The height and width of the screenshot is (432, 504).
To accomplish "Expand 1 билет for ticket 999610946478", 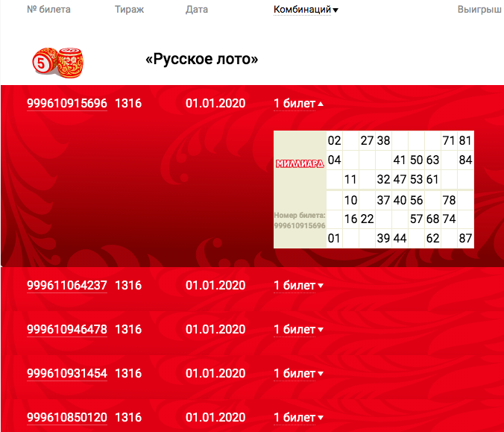I will coord(299,330).
